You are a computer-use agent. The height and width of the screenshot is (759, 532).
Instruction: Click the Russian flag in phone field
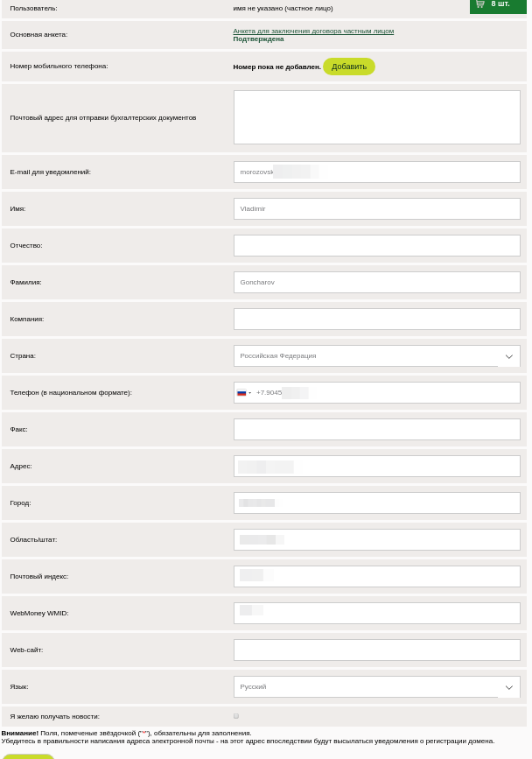(241, 392)
